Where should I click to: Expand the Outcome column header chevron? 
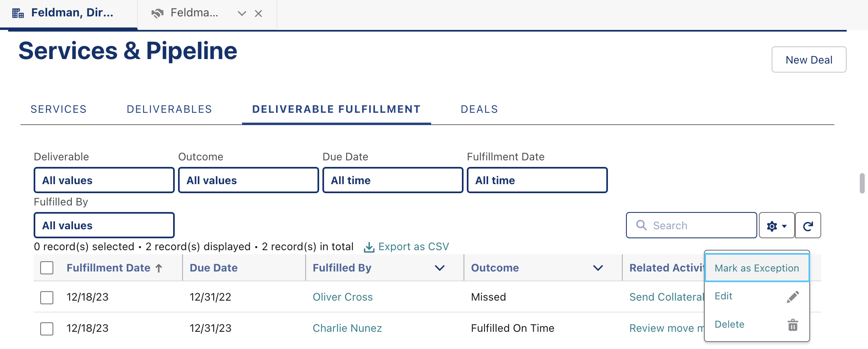pos(598,268)
